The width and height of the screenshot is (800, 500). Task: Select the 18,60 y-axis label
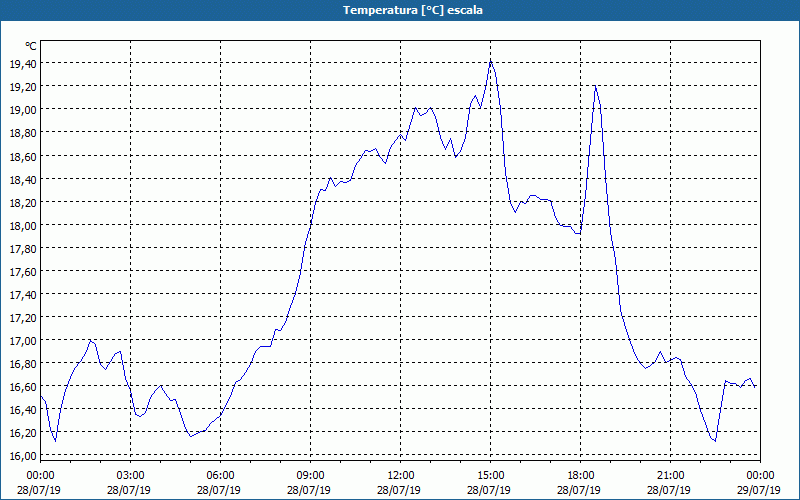[22, 156]
